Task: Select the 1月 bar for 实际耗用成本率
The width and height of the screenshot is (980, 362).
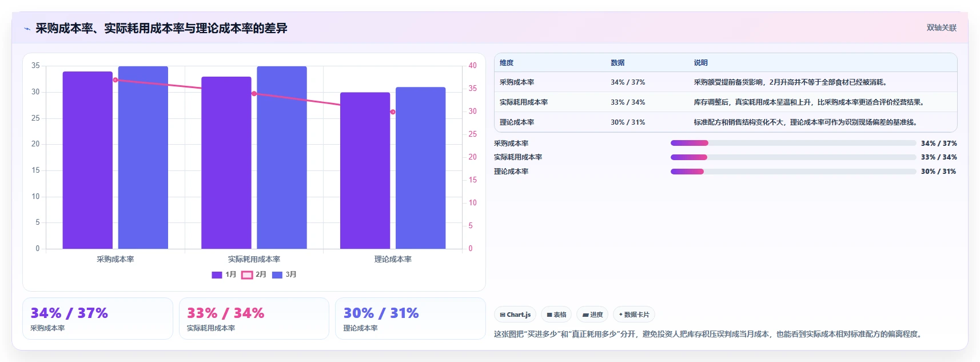Action: (x=226, y=162)
